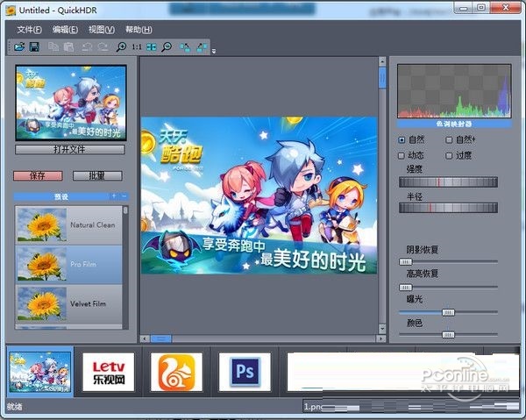Select the game artwork filmstrip thumbnail
This screenshot has height=420, width=526.
pos(40,372)
